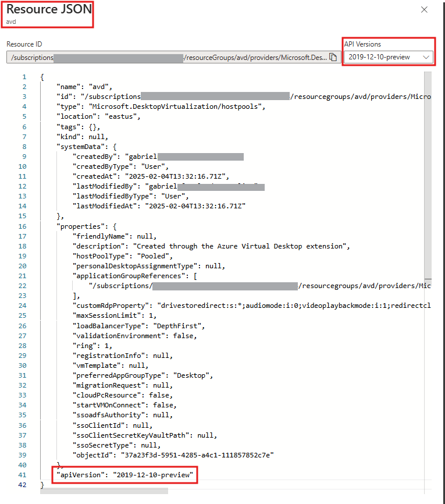The height and width of the screenshot is (504, 445).
Task: Click the "customRdpProperty" line
Action: 251,306
